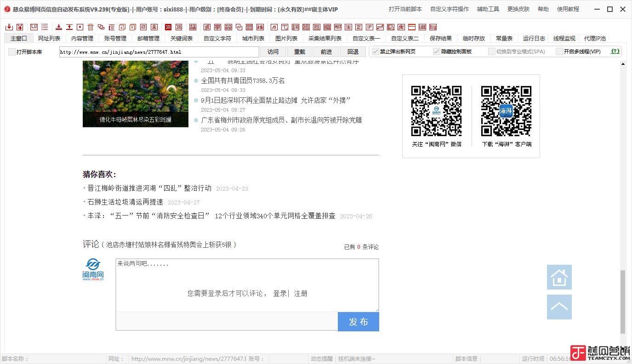Click the 詞 toolbar icon
The image size is (632, 364).
(296, 27)
